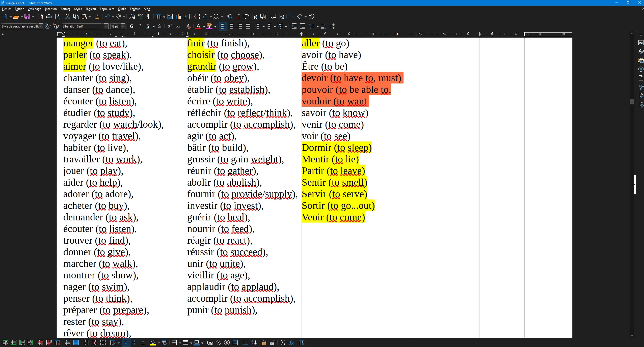The height and width of the screenshot is (347, 644).
Task: Run the spelling checker
Action: pyautogui.click(x=140, y=16)
